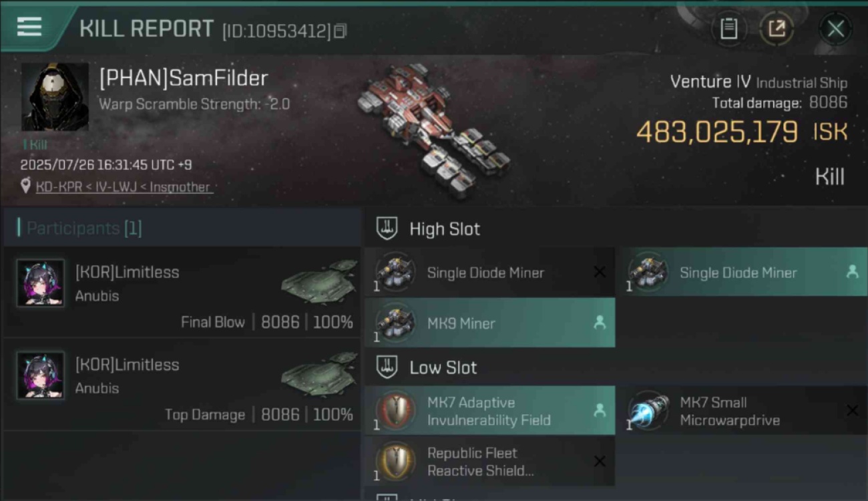
Task: Select Republic Fleet Reactive Shield module
Action: coord(489,462)
